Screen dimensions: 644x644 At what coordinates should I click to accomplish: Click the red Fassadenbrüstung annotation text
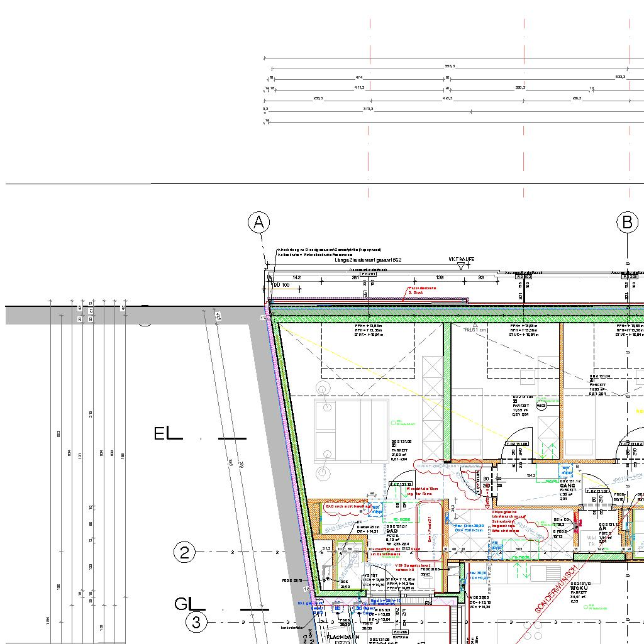click(x=422, y=290)
